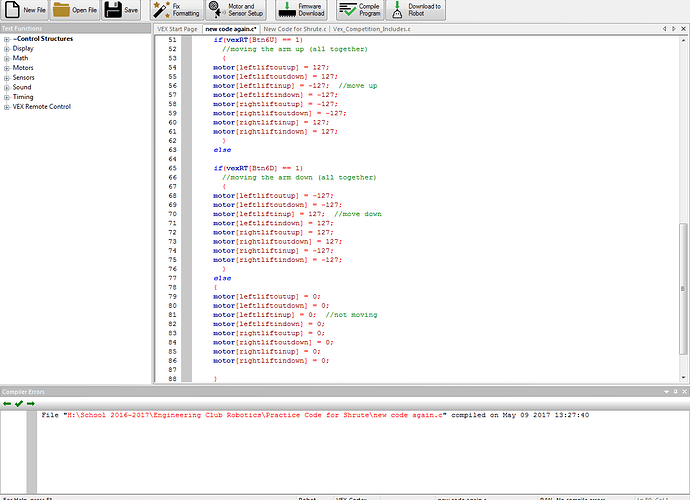Close the active document tab

coord(683,29)
